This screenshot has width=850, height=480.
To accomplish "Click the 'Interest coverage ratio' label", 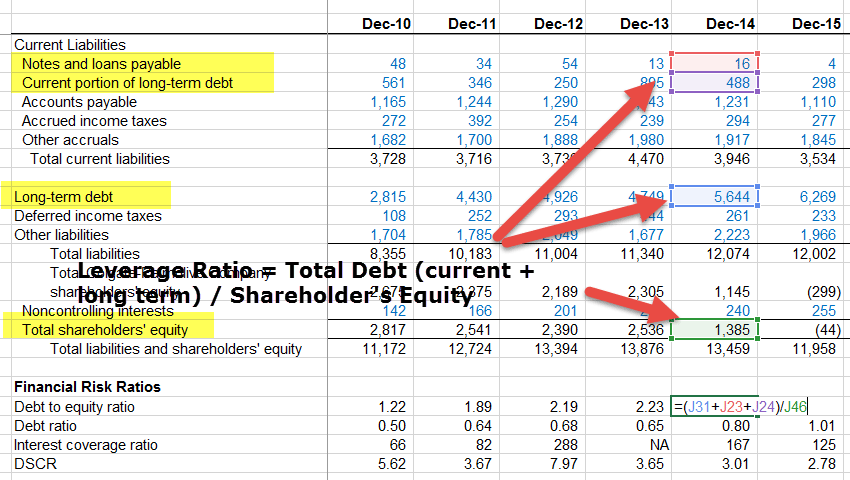I will tap(86, 444).
